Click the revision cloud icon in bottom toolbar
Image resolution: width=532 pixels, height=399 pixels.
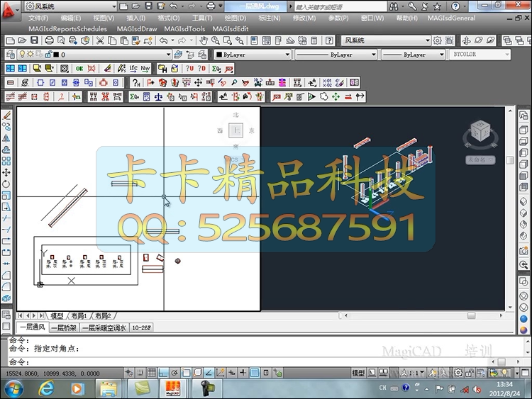(x=323, y=97)
